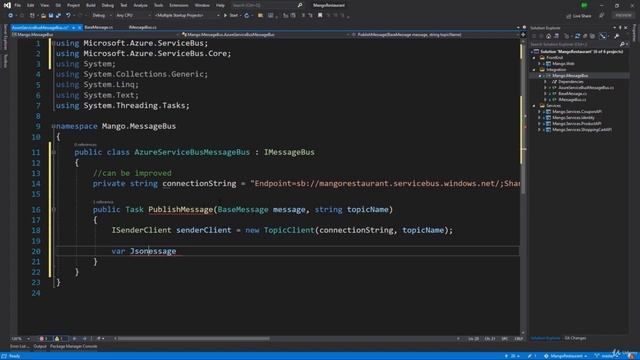Select the Mango.Services.Identity project
The width and height of the screenshot is (640, 360).
(x=573, y=118)
